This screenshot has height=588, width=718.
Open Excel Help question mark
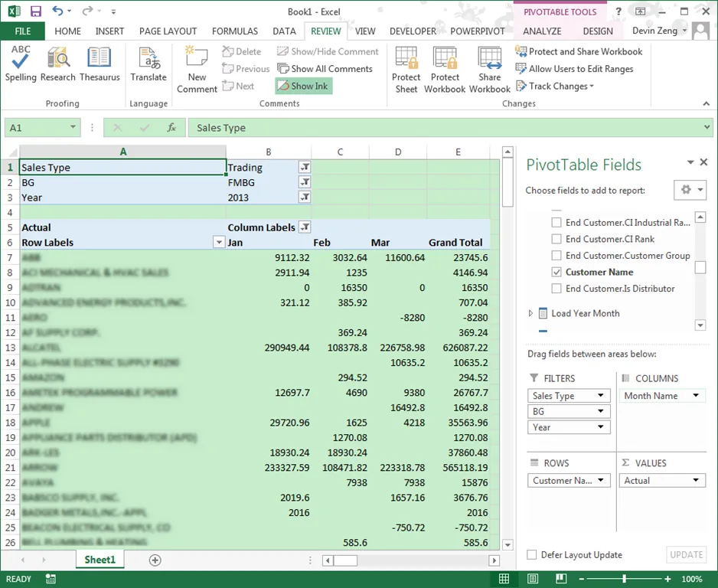pos(618,11)
